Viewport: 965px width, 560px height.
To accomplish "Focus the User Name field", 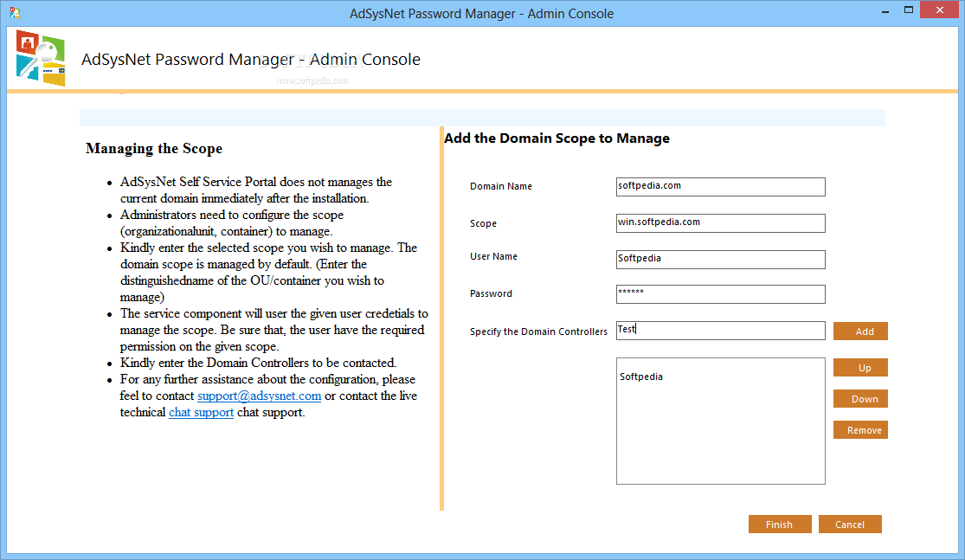I will 720,259.
